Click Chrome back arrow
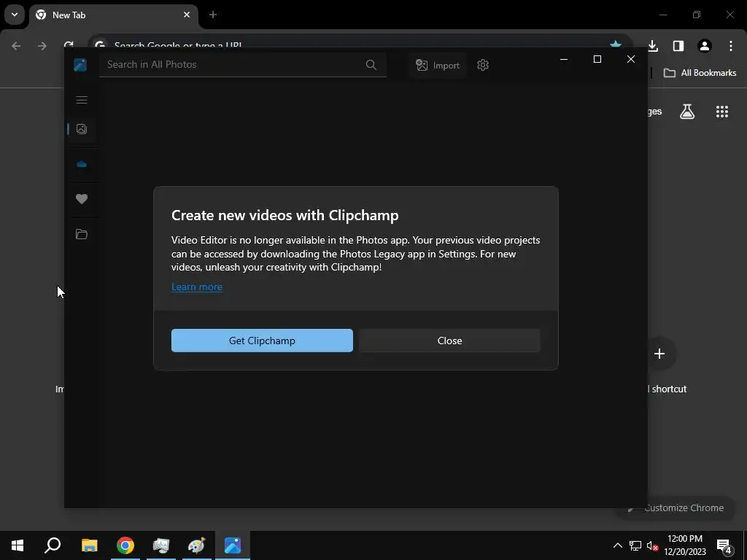This screenshot has height=560, width=747. [x=16, y=46]
